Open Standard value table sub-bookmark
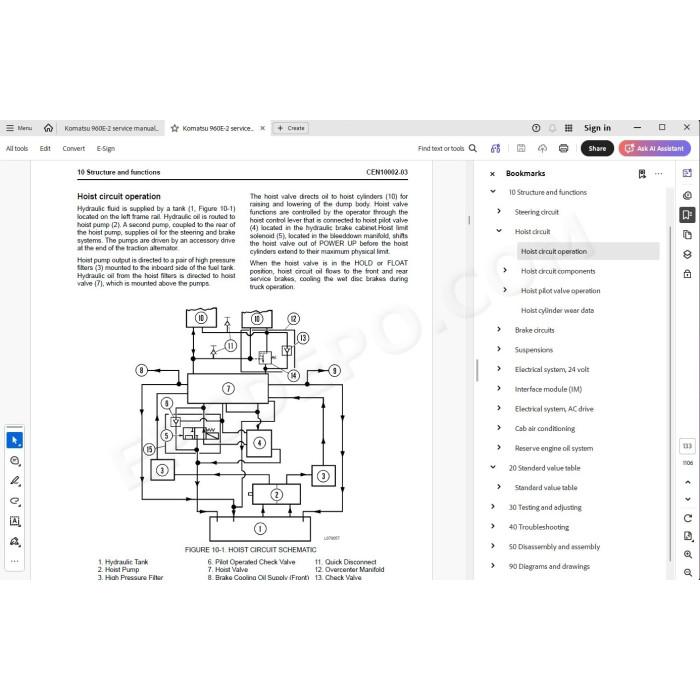This screenshot has width=700, height=700. pos(546,488)
